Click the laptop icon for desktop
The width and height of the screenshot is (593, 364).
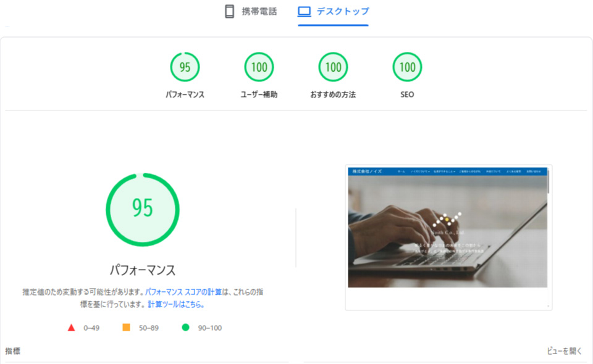[x=303, y=12]
